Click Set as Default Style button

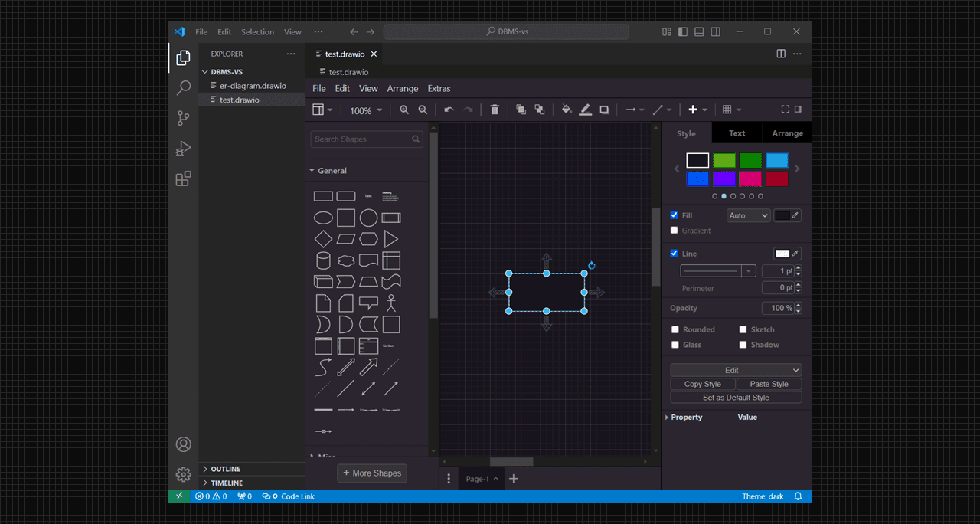(736, 398)
